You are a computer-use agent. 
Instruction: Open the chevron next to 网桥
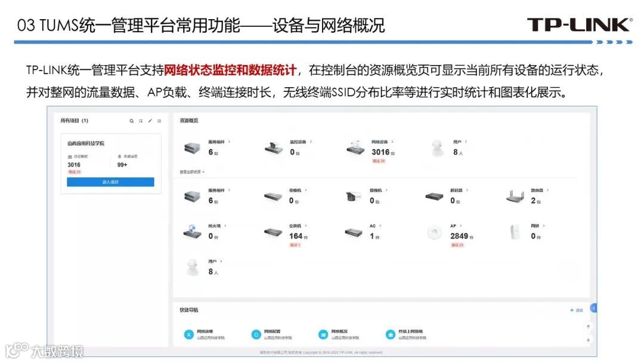[x=543, y=226]
